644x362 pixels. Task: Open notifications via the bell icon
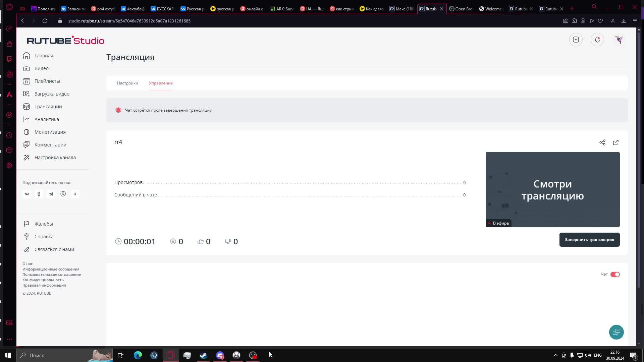tap(597, 39)
